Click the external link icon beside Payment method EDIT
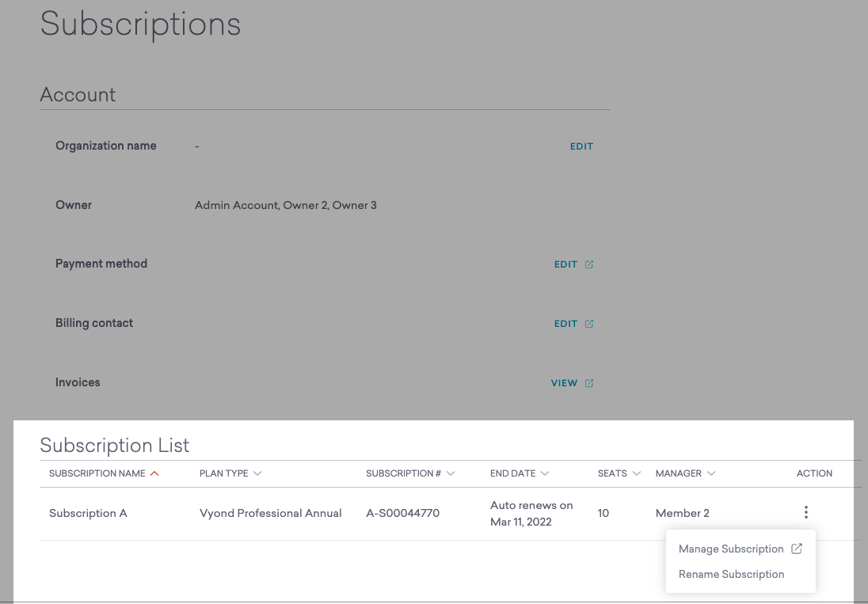Viewport: 868px width, 604px height. [x=588, y=264]
